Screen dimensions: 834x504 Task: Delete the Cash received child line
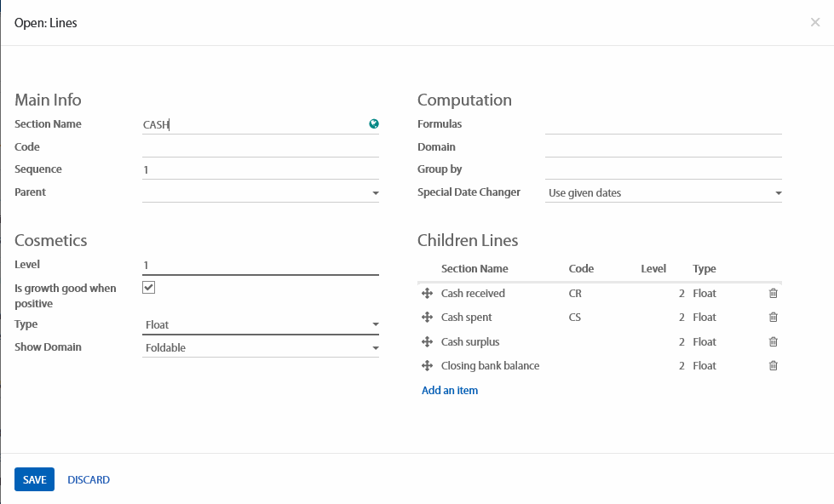coord(774,294)
